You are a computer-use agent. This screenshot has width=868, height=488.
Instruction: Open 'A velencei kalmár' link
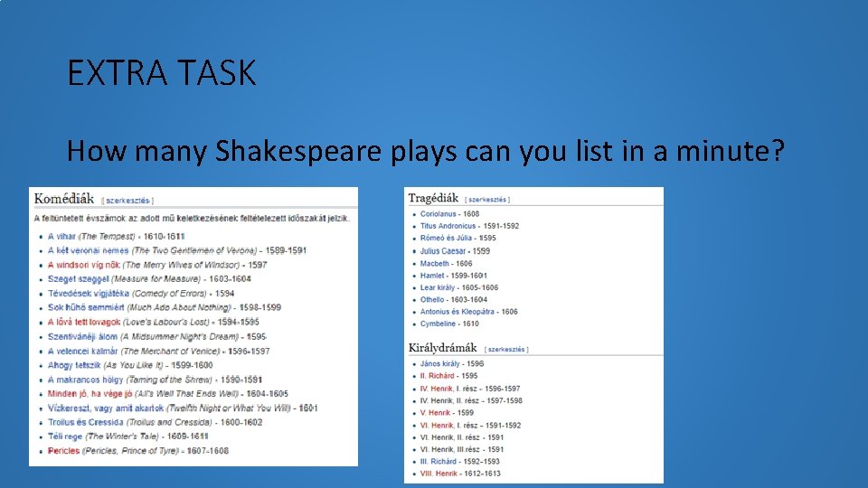point(82,351)
